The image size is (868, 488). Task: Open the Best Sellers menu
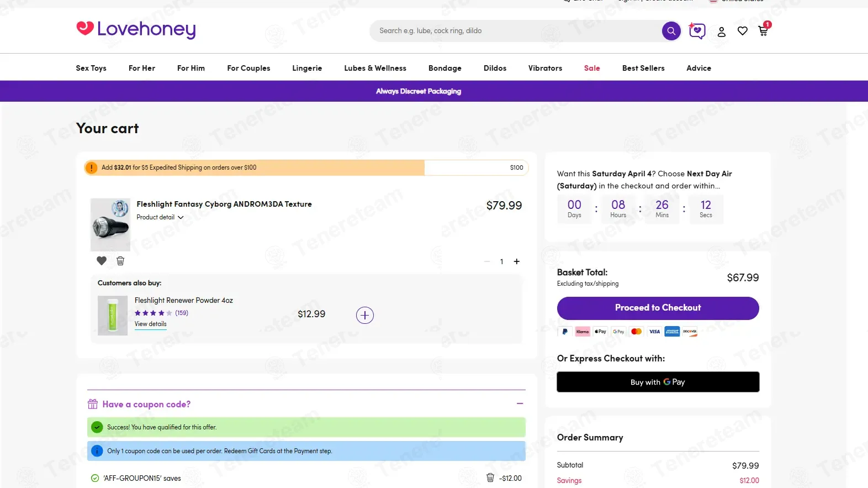tap(643, 68)
